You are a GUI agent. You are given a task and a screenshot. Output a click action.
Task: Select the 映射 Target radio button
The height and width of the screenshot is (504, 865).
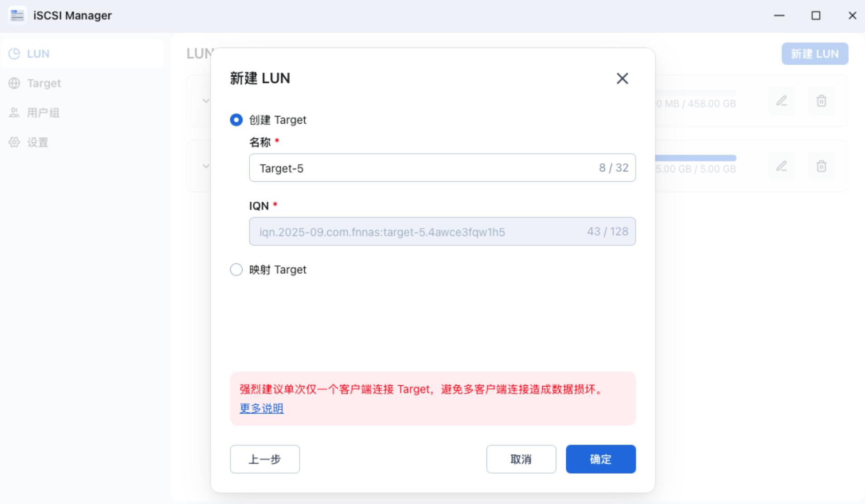[x=236, y=270]
